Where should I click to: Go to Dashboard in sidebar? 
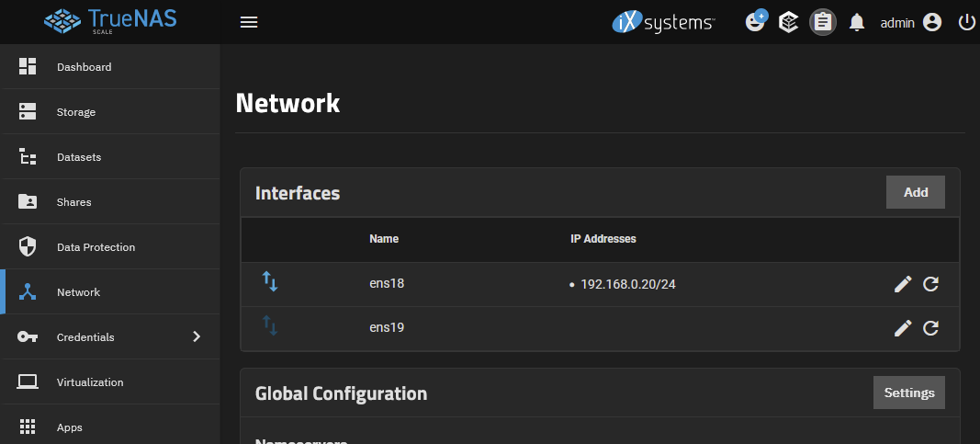[84, 67]
